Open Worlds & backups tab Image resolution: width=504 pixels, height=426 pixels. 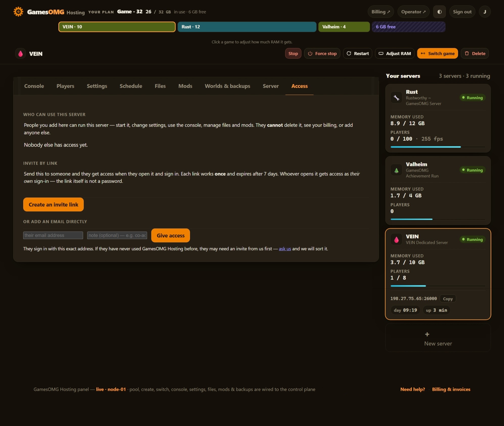click(227, 86)
